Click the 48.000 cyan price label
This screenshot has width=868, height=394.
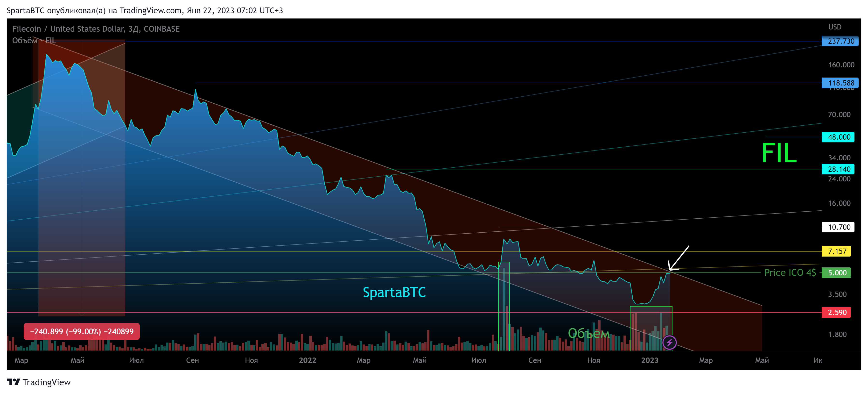coord(838,137)
